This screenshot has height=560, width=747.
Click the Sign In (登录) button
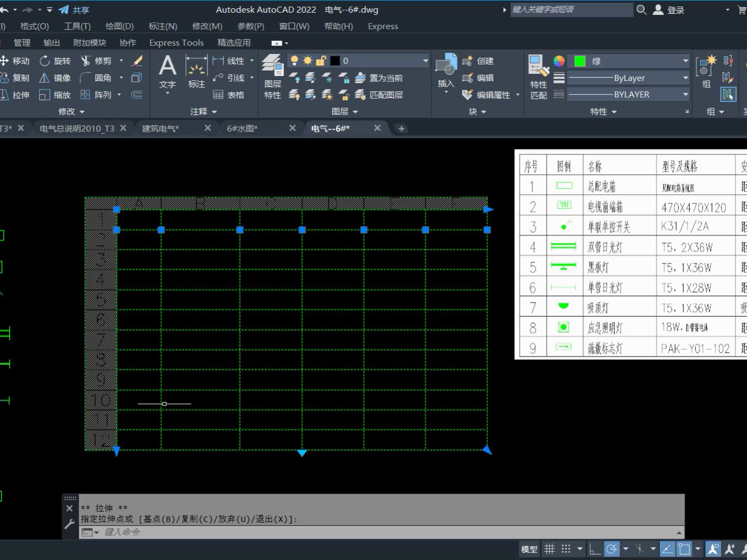pos(669,9)
